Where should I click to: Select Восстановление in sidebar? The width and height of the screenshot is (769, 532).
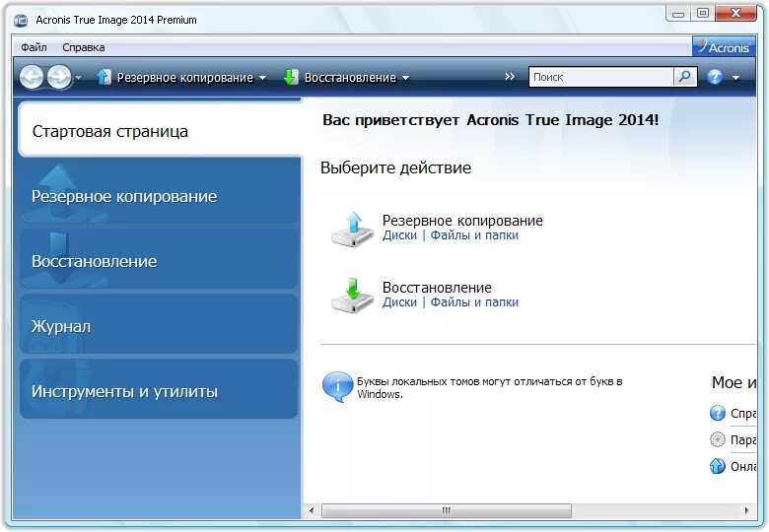pyautogui.click(x=159, y=261)
